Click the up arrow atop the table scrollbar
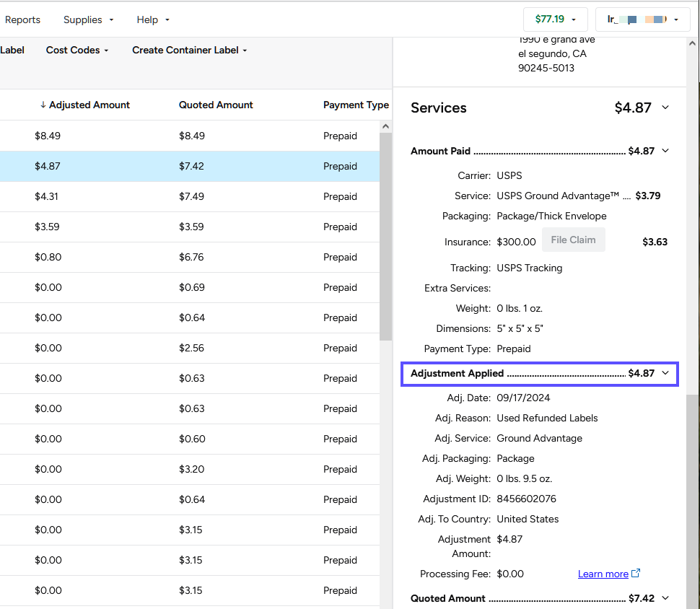Screen dimensions: 700x609 tap(385, 125)
